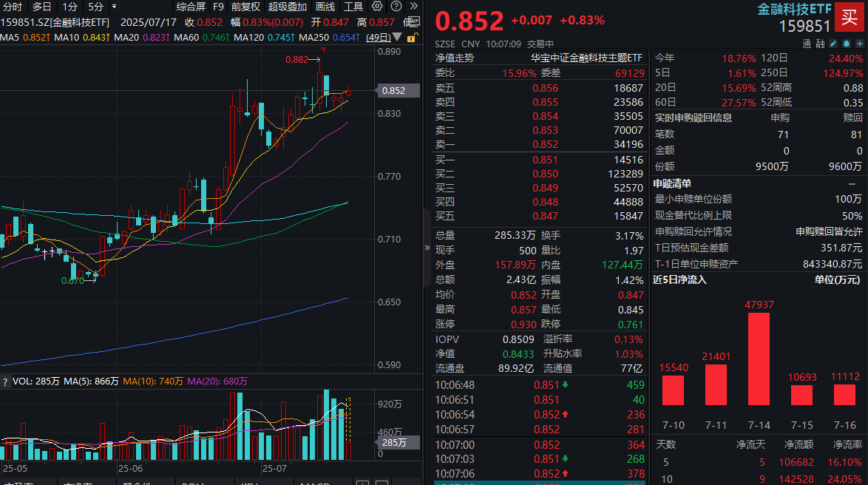The image size is (868, 485).
Task: Click the 25-06 date axis label
Action: point(131,469)
